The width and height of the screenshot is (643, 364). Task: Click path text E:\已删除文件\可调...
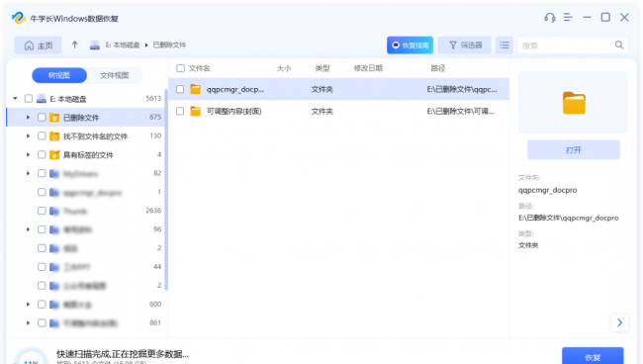tap(461, 111)
